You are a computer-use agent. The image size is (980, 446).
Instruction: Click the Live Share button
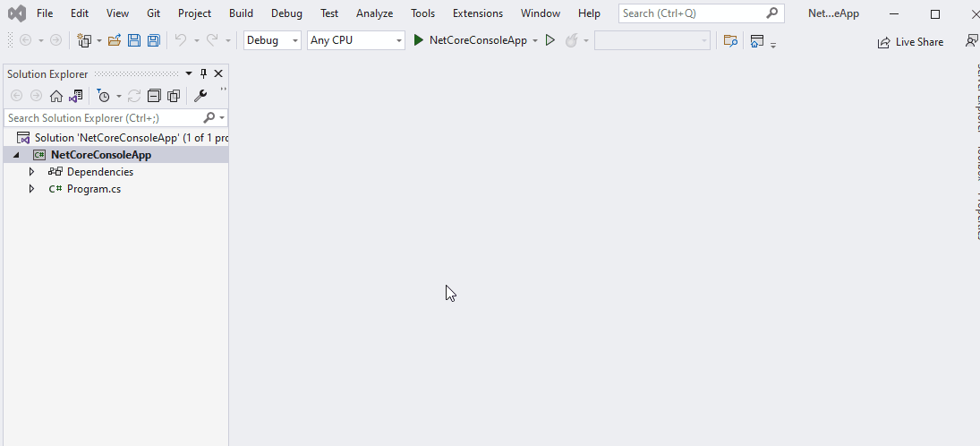coord(910,42)
